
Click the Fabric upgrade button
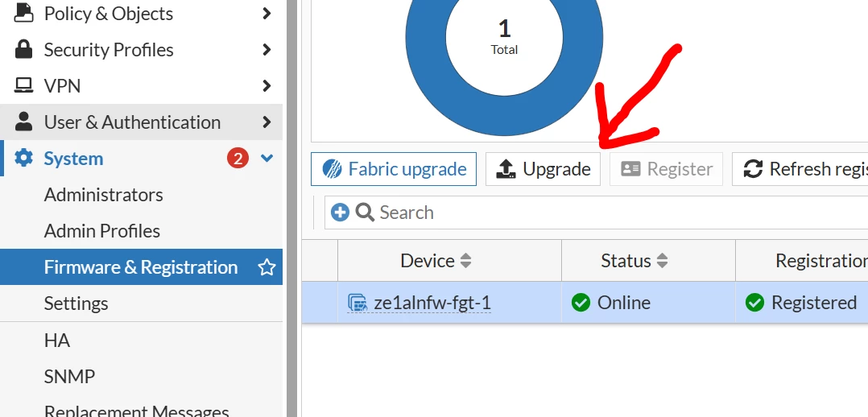pos(394,169)
